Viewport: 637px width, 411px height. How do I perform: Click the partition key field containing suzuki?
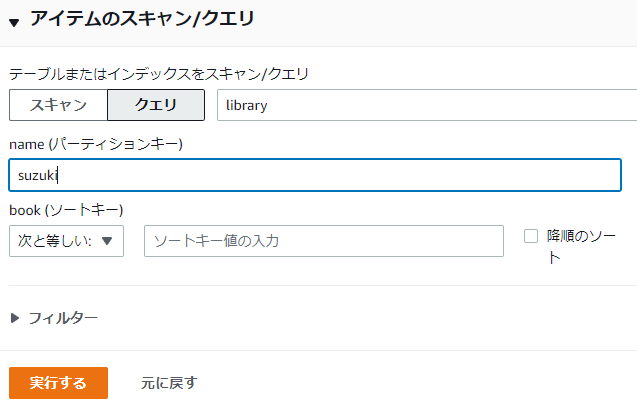coord(314,175)
